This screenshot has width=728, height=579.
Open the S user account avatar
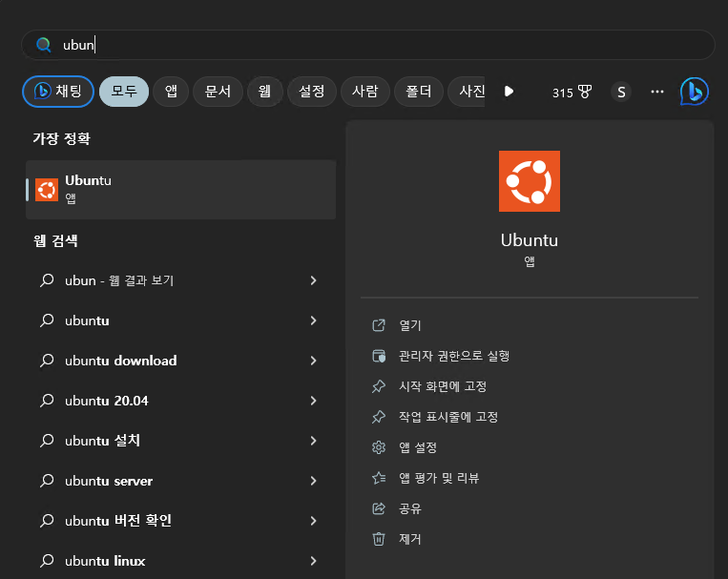(621, 92)
